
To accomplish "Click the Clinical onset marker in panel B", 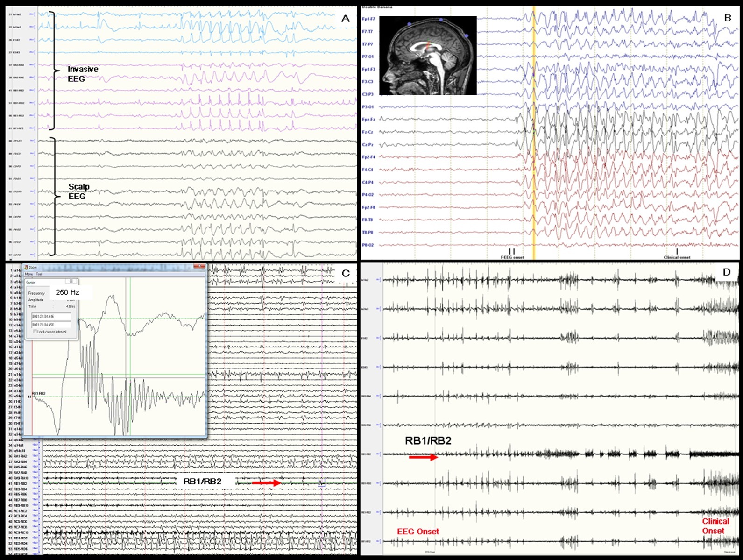I will coord(677,252).
